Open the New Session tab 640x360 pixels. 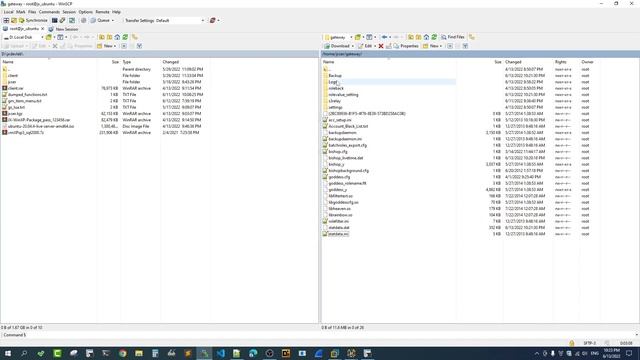coord(64,29)
